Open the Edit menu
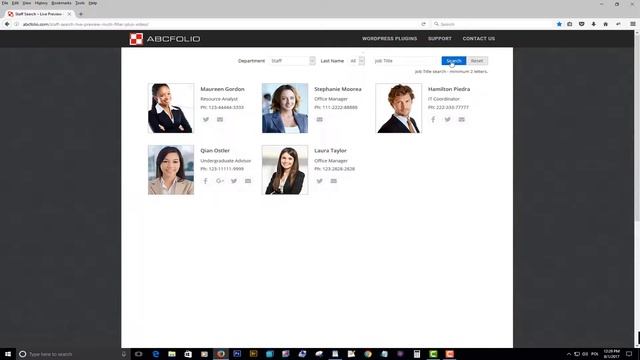The height and width of the screenshot is (360, 640). point(15,3)
